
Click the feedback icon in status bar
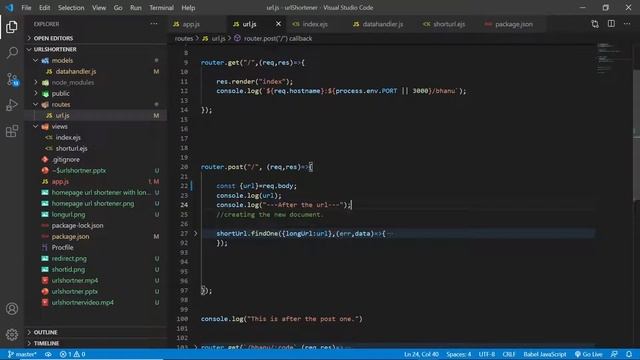pos(614,354)
